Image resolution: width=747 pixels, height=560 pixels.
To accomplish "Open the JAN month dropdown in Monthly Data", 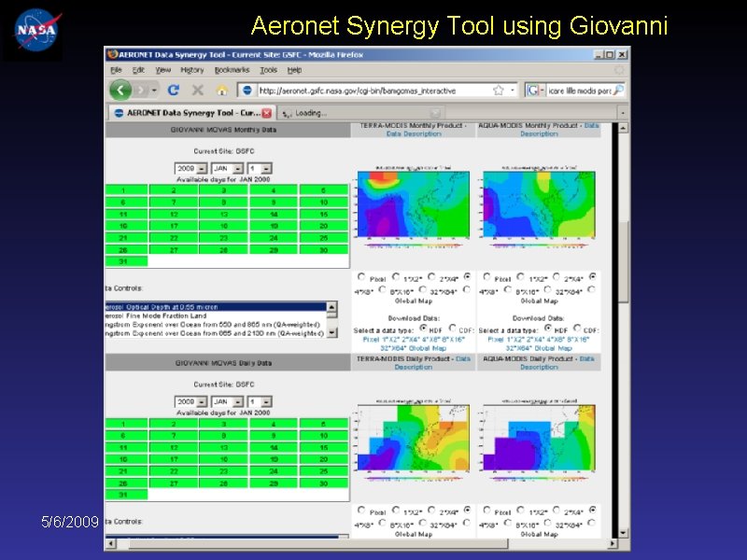I will point(227,168).
